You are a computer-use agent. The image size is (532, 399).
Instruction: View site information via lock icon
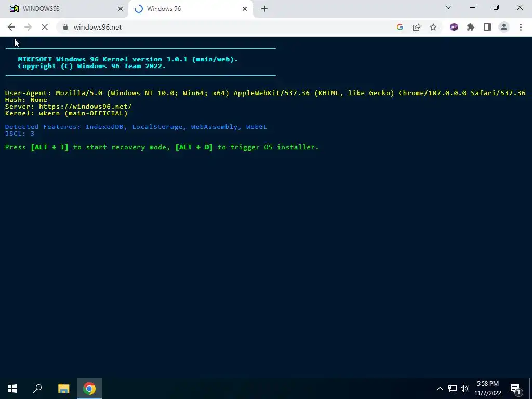pyautogui.click(x=65, y=27)
